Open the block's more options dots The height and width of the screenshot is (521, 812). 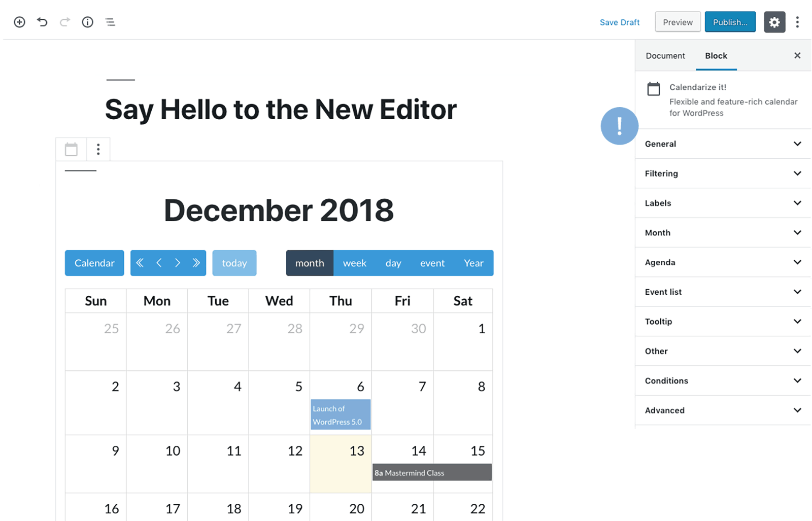[98, 149]
